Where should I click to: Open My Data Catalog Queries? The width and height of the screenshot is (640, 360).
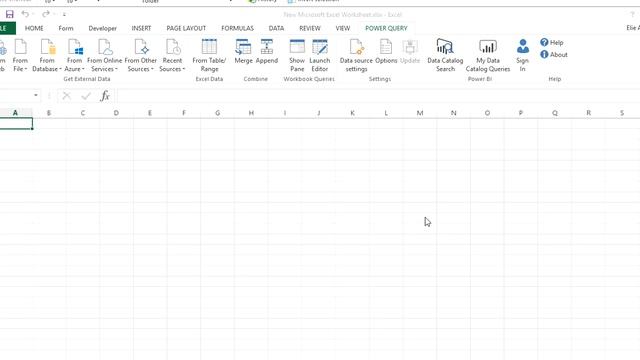click(x=488, y=56)
